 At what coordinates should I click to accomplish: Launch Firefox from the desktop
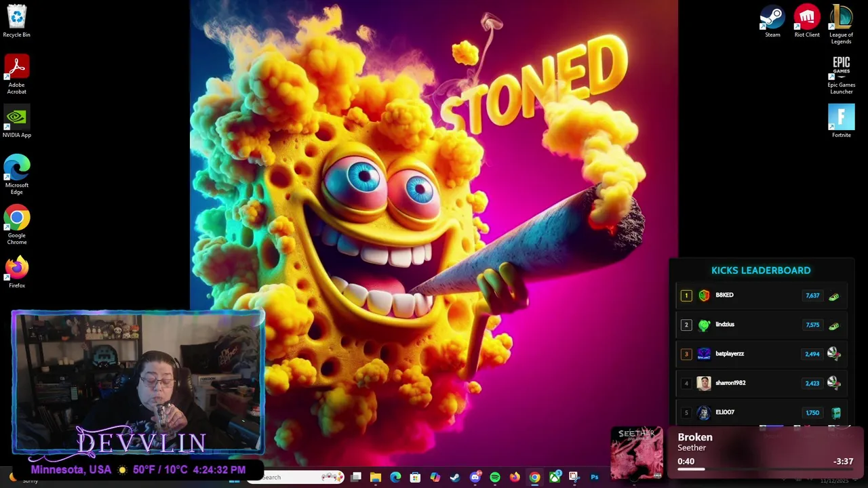[16, 272]
